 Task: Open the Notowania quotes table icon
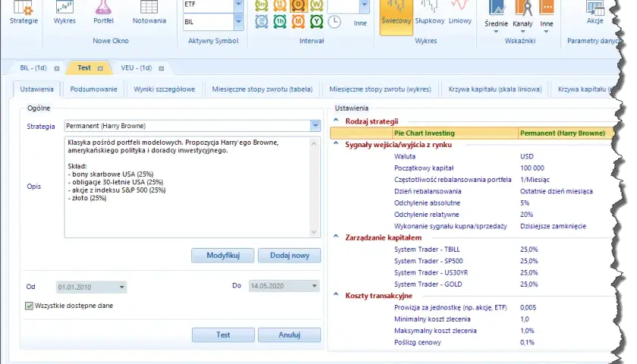click(149, 13)
